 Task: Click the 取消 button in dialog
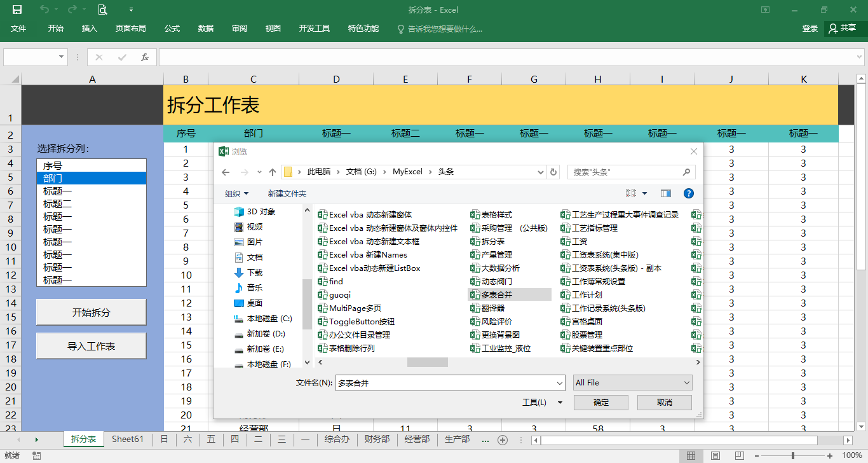(x=664, y=402)
